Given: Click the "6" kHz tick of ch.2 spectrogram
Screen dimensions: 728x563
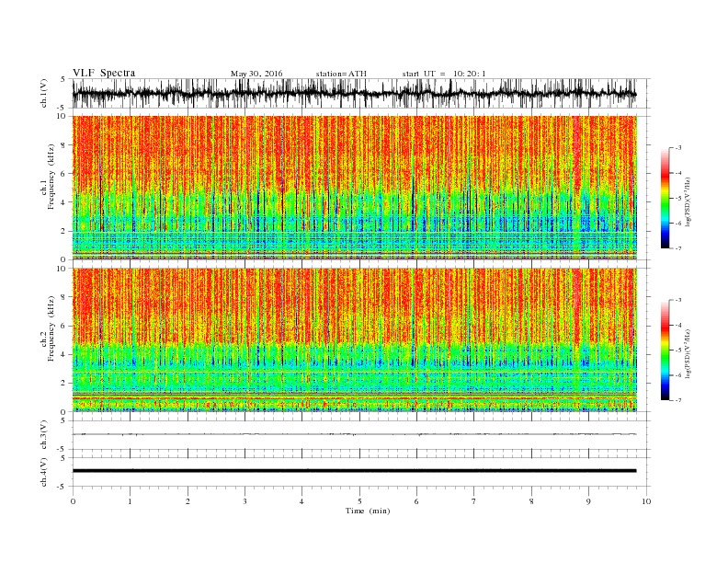Looking at the screenshot, I should coord(63,326).
